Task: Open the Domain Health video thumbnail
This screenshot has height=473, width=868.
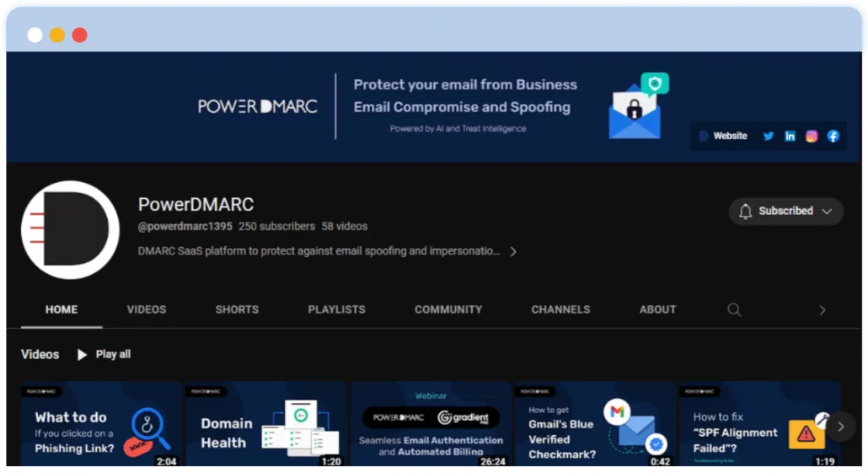Action: [x=265, y=424]
